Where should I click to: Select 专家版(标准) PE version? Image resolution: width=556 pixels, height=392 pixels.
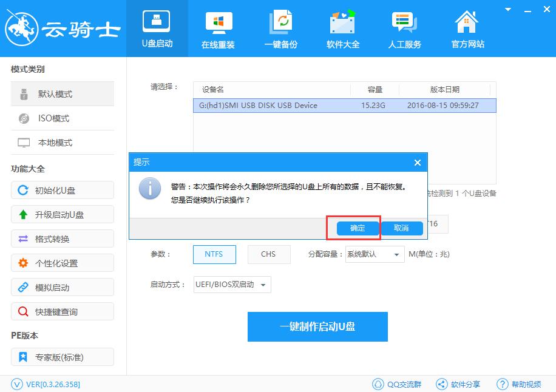tap(63, 357)
